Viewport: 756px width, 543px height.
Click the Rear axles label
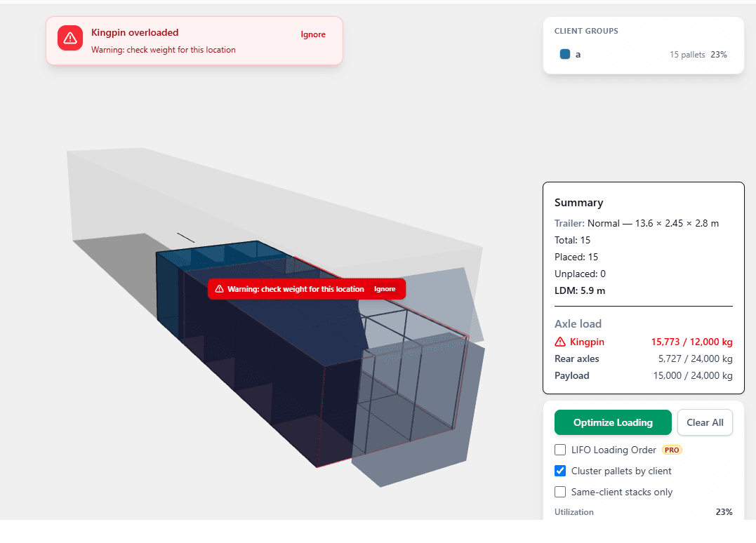pos(576,359)
